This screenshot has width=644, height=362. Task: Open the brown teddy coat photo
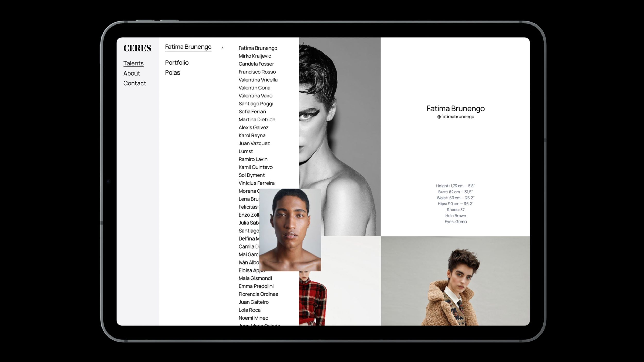click(455, 281)
